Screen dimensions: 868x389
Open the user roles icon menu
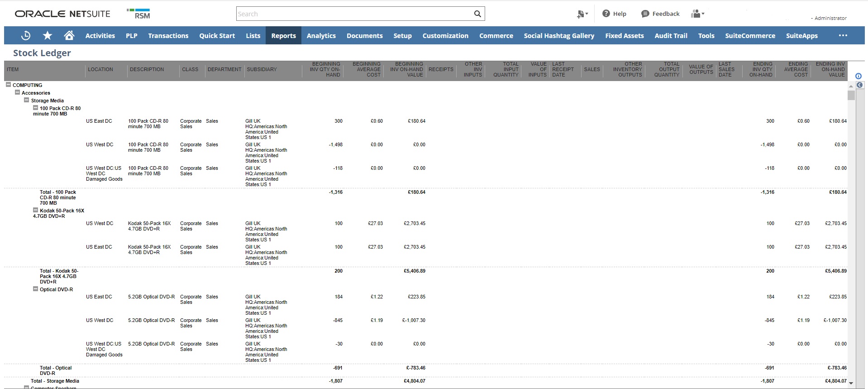click(697, 14)
